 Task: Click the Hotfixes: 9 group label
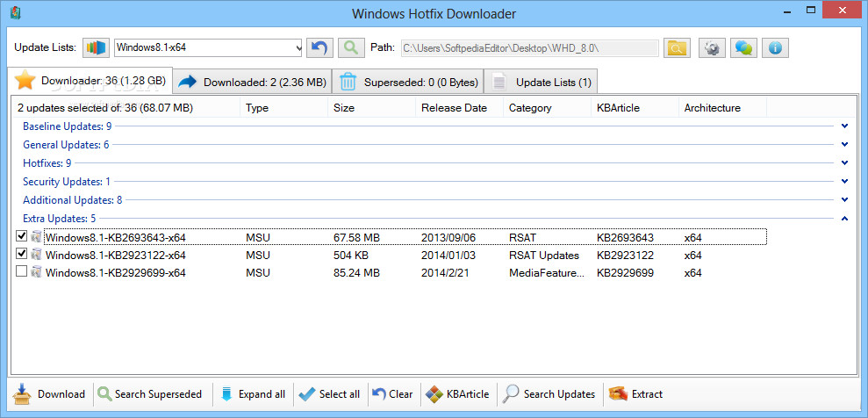coord(47,163)
